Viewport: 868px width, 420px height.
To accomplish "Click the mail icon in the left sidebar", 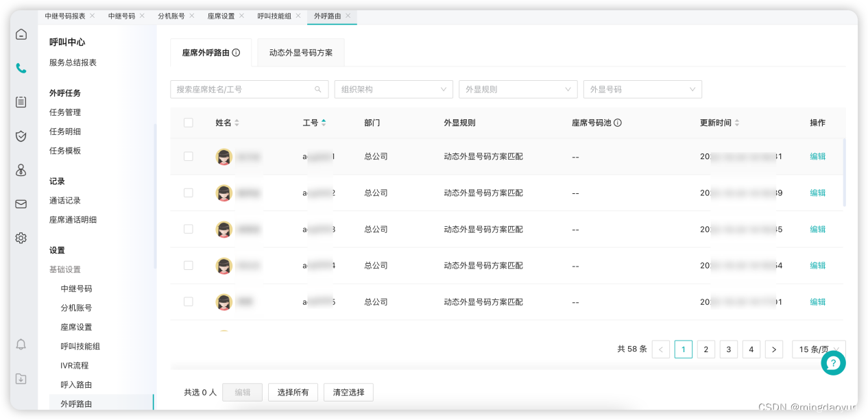I will coord(21,204).
